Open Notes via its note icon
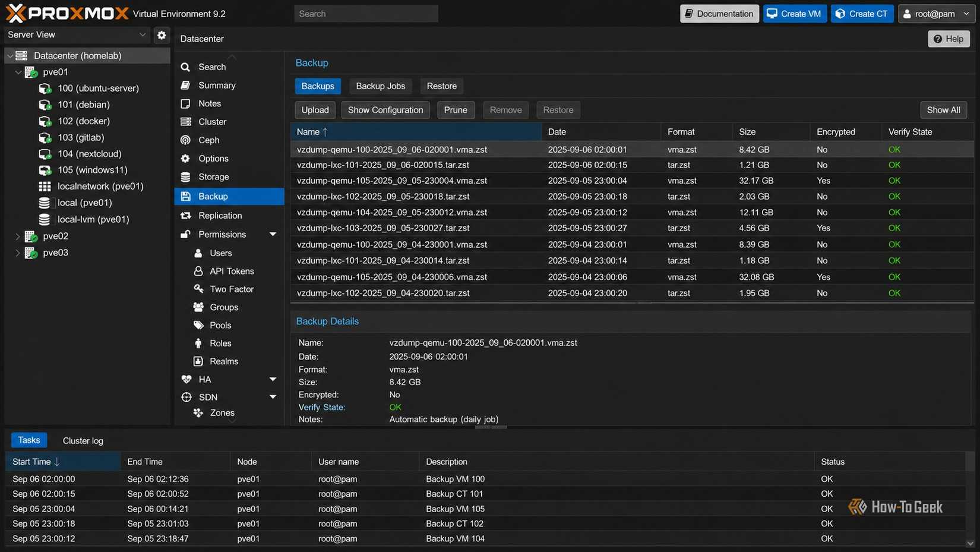The image size is (980, 552). tap(186, 103)
